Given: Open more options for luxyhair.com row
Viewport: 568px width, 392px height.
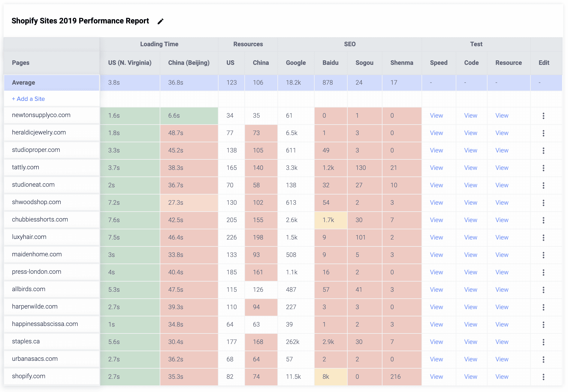Looking at the screenshot, I should point(543,238).
